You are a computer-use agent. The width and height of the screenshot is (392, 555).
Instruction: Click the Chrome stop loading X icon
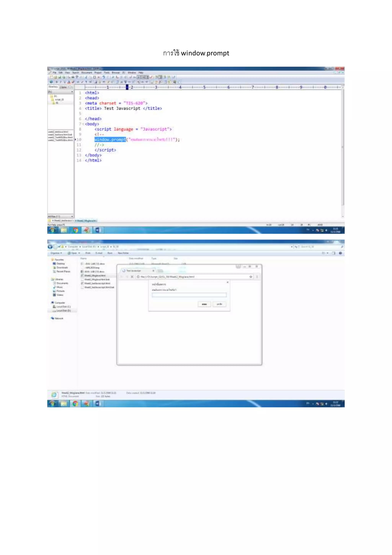pos(132,277)
